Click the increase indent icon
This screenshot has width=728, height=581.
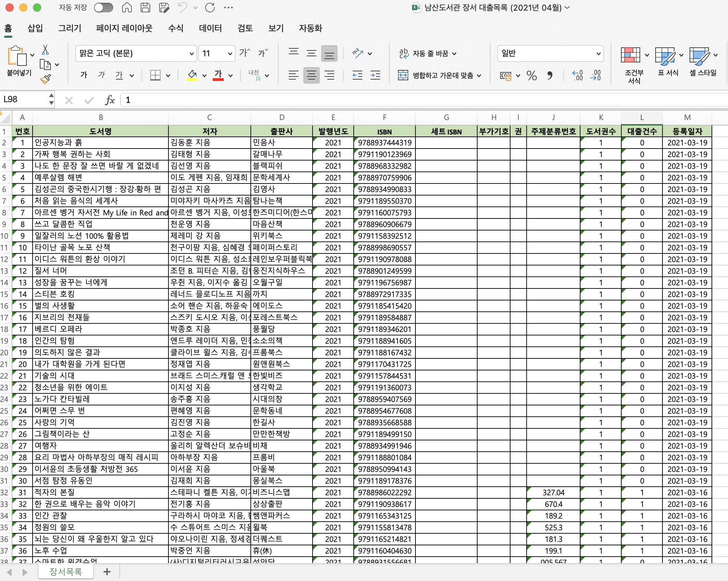pos(375,75)
